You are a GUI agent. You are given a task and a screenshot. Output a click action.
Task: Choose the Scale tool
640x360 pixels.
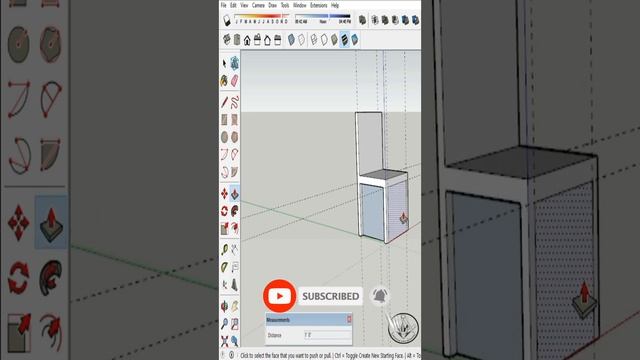click(224, 228)
